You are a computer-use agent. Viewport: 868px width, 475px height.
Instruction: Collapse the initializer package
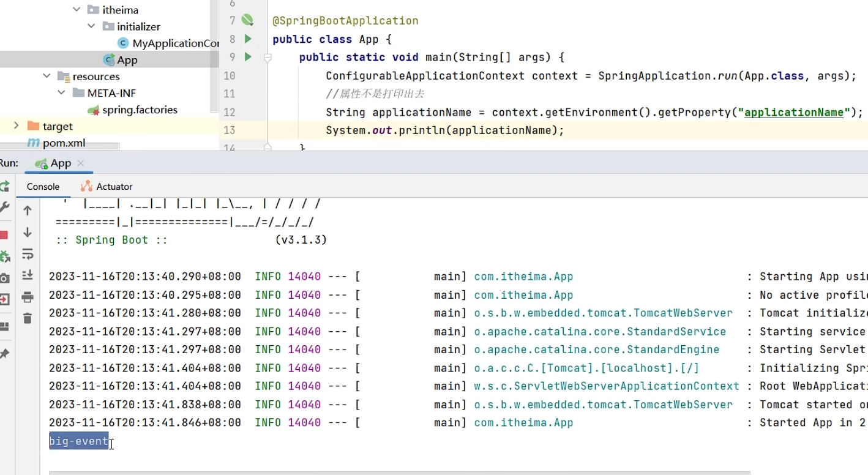coord(91,26)
